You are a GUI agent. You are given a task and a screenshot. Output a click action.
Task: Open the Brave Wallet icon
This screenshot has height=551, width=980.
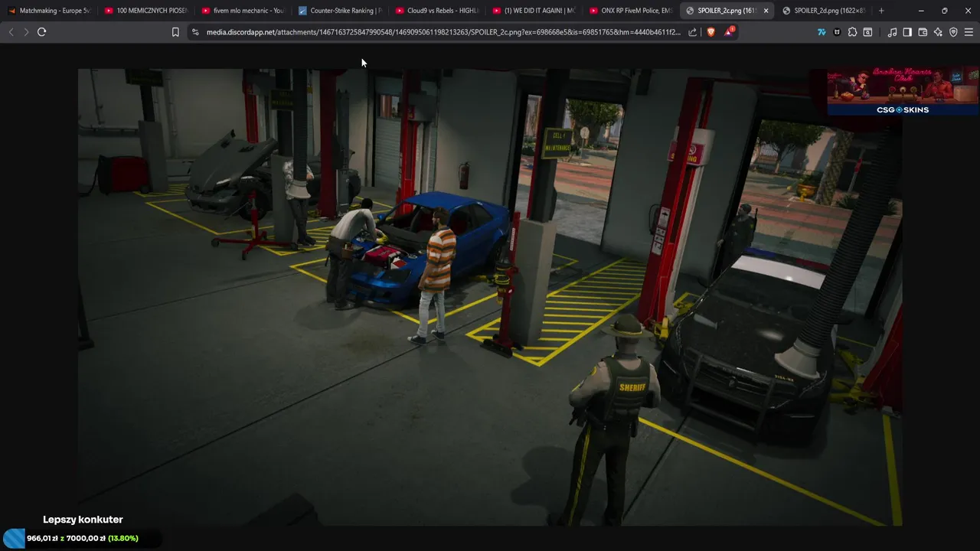(923, 32)
